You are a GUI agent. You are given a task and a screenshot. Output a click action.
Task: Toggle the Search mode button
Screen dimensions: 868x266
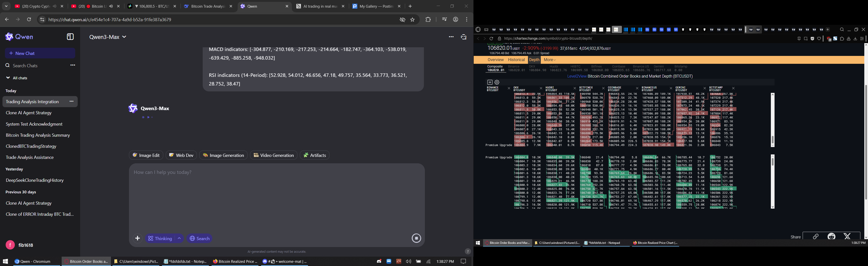tap(199, 238)
